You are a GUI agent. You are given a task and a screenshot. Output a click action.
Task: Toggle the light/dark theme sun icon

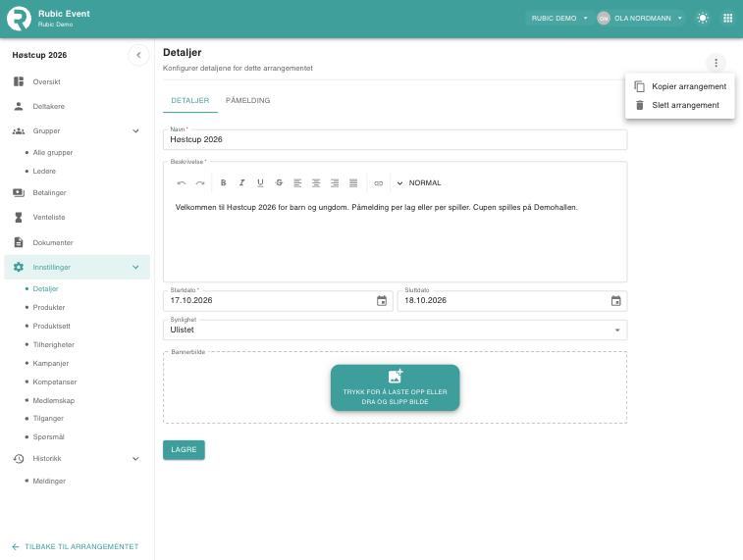[702, 19]
